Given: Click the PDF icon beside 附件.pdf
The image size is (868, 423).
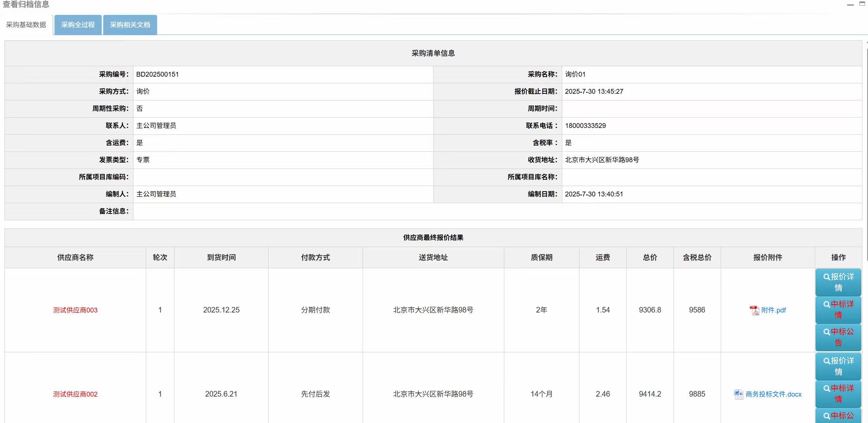Looking at the screenshot, I should 755,310.
